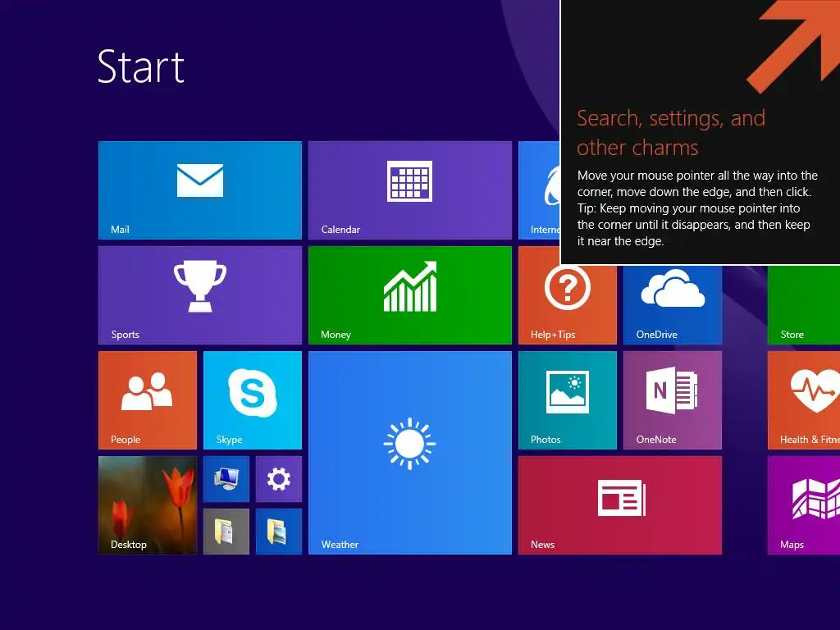Launch the Internet Explorer tile
840x630 pixels.
(539, 190)
